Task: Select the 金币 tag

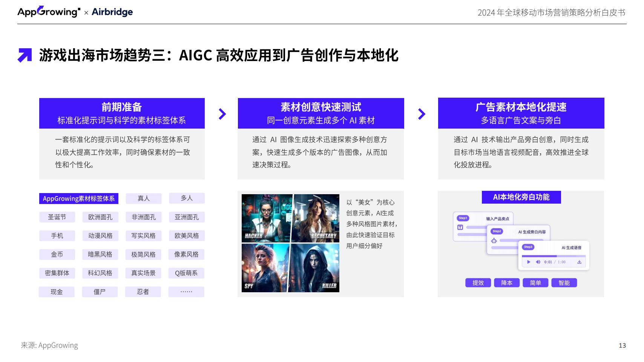Action: (57, 255)
